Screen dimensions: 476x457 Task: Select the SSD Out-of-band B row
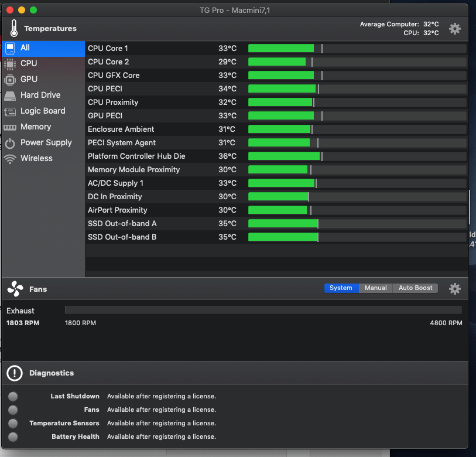click(x=276, y=237)
